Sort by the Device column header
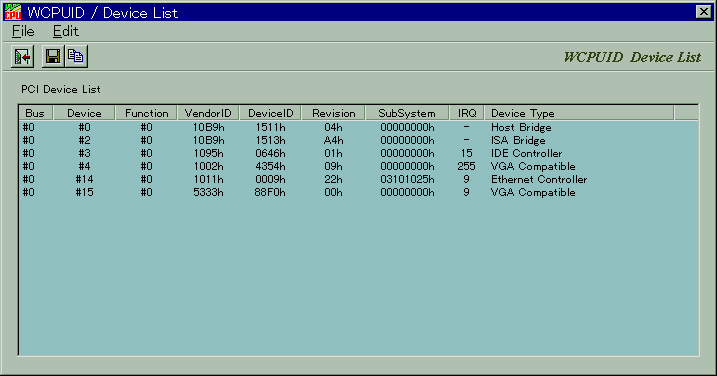 [x=84, y=113]
